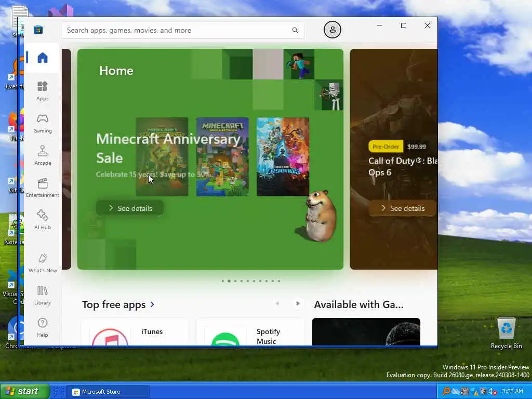
Task: Open the Spotify Music app card
Action: coord(250,332)
